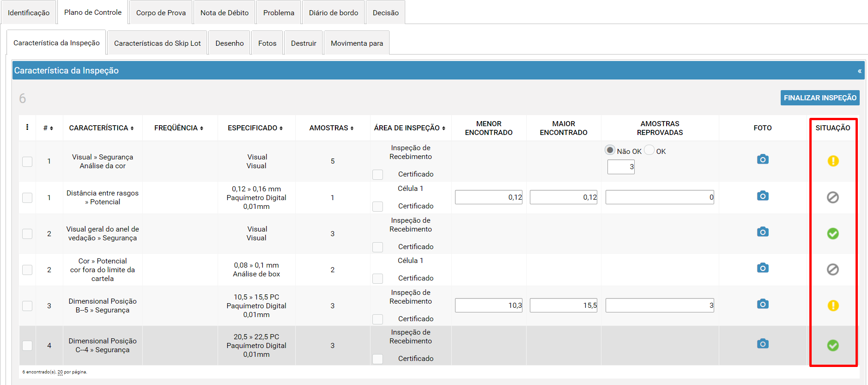Check Certificado box in Dimensional Posição B--5 row

pos(378,319)
